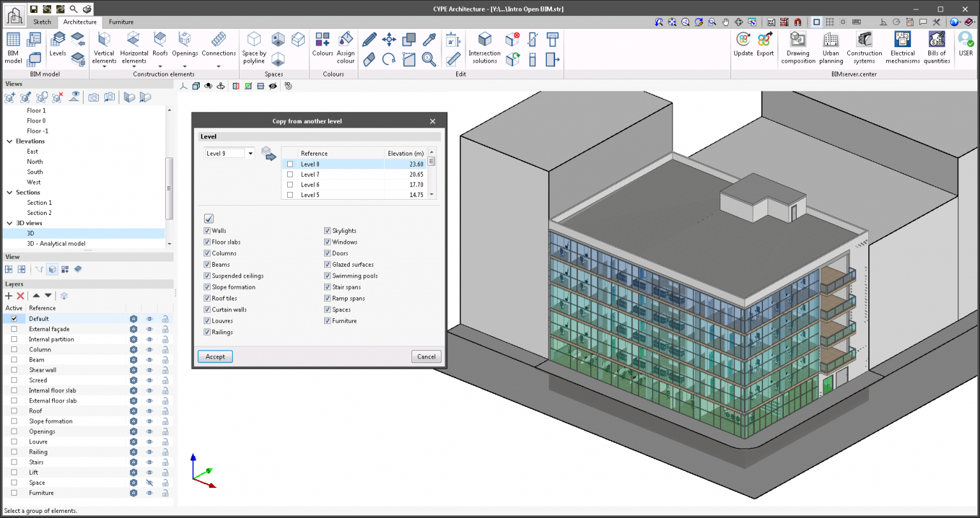
Task: Click the Cancel button
Action: click(426, 357)
